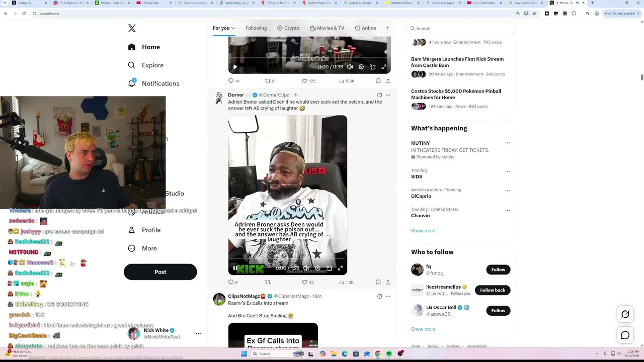Repost the post with 6 reposts

click(x=270, y=81)
